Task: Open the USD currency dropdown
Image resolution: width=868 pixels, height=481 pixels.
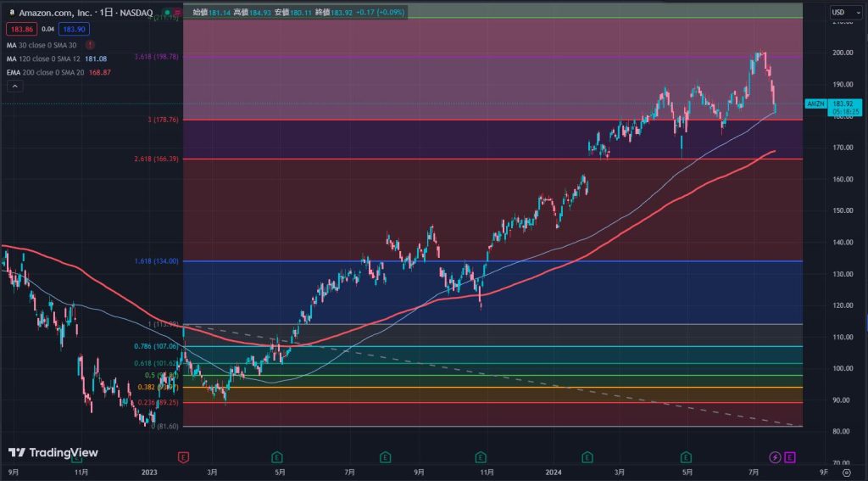Action: click(x=845, y=12)
